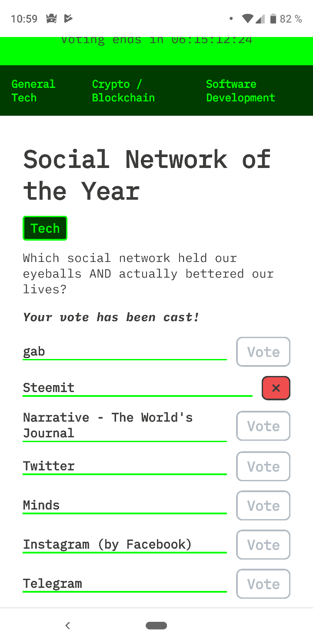This screenshot has width=313, height=644.
Task: Tap the Android back arrow
Action: 67,626
